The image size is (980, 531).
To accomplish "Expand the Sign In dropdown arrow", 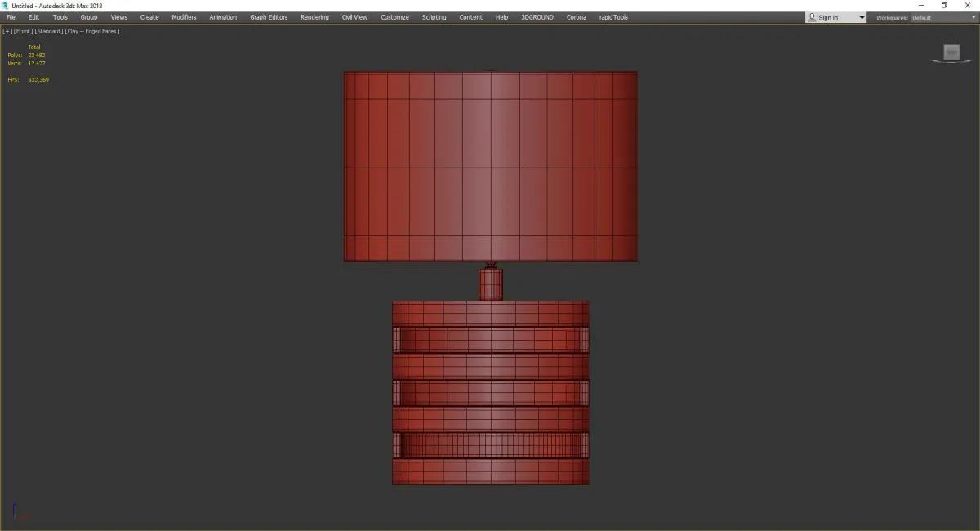I will point(861,17).
